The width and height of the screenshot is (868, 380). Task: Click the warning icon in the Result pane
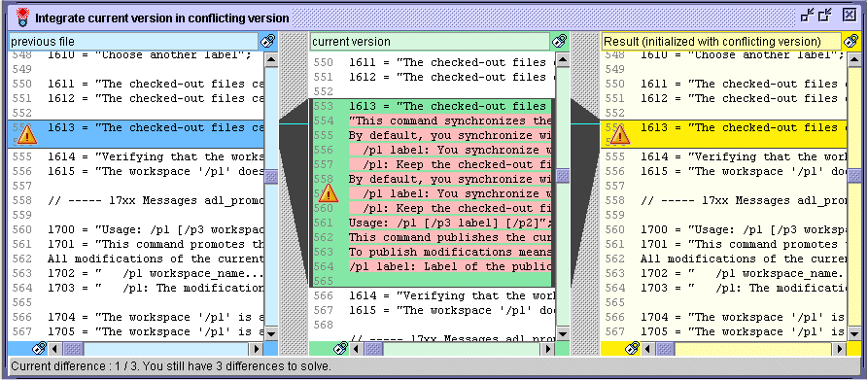click(x=620, y=134)
